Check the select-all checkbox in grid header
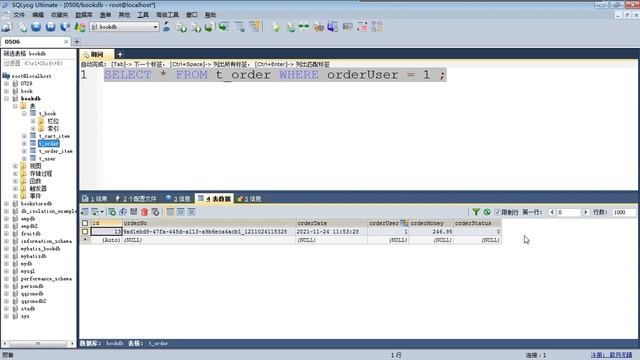640x360 pixels. point(85,223)
